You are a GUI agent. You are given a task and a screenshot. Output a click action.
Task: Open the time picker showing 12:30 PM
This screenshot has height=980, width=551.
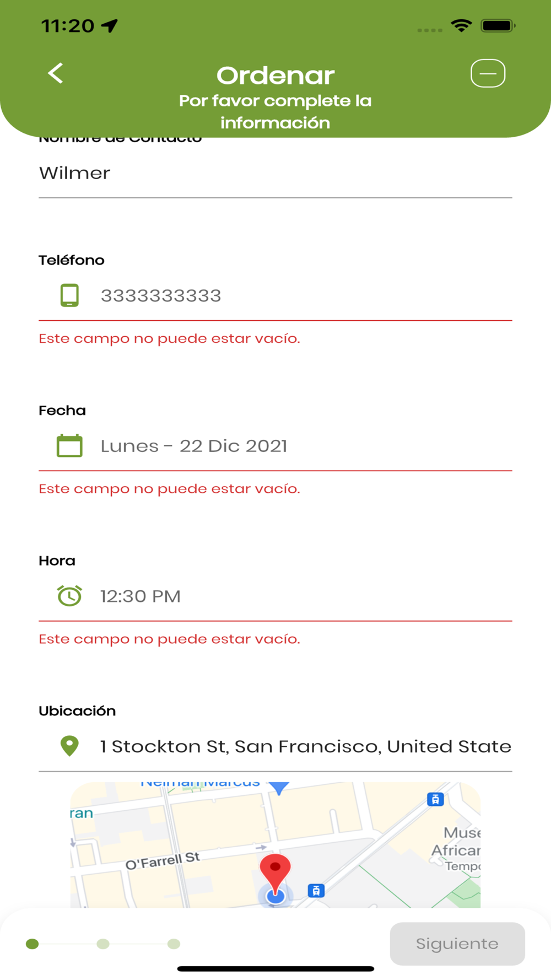[x=275, y=596]
